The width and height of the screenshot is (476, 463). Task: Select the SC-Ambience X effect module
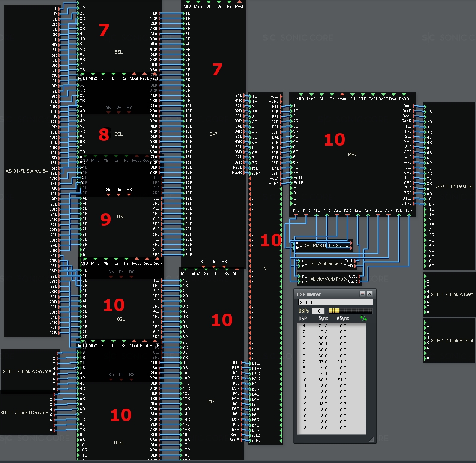pos(326,263)
